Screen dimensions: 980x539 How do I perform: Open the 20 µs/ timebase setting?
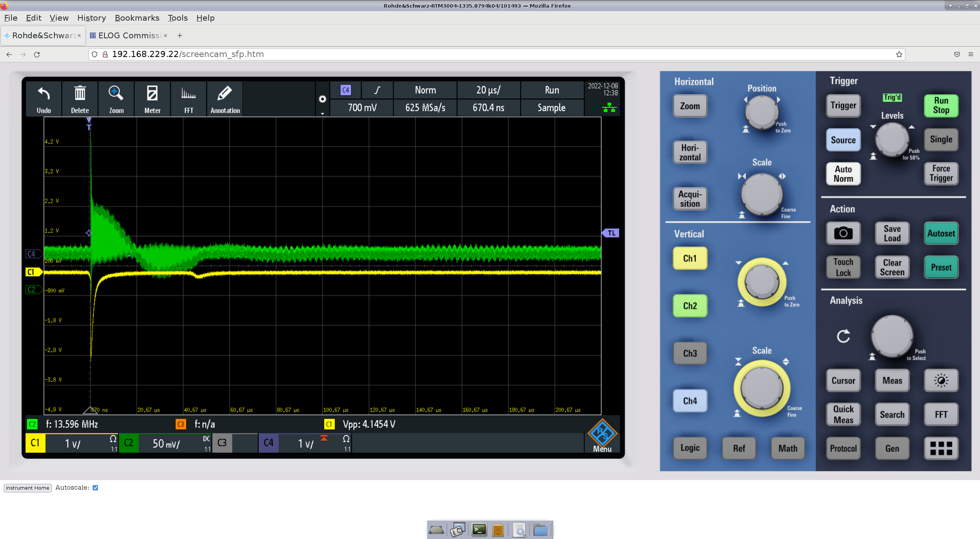click(x=488, y=90)
